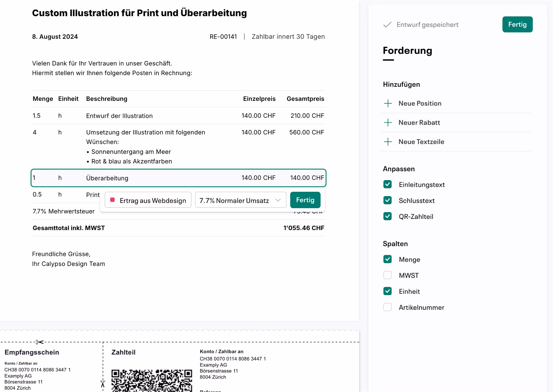The width and height of the screenshot is (553, 392).
Task: Add a Neue Position
Action: 456,103
